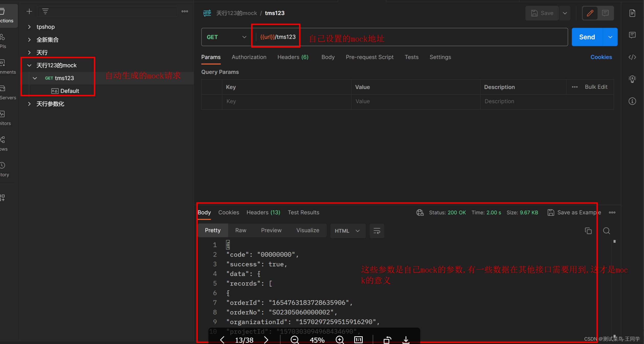Open request info icon in right sidebar

point(632,101)
